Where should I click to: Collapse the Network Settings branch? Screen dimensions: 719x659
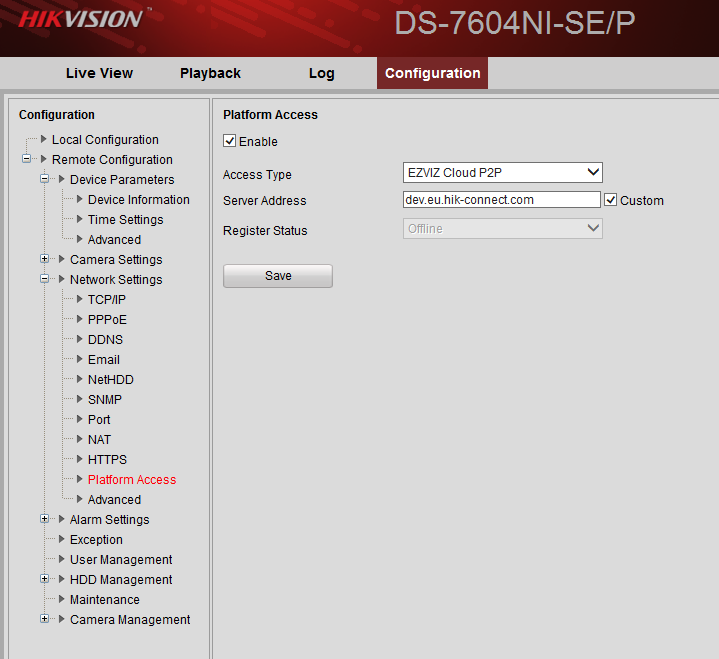[45, 279]
